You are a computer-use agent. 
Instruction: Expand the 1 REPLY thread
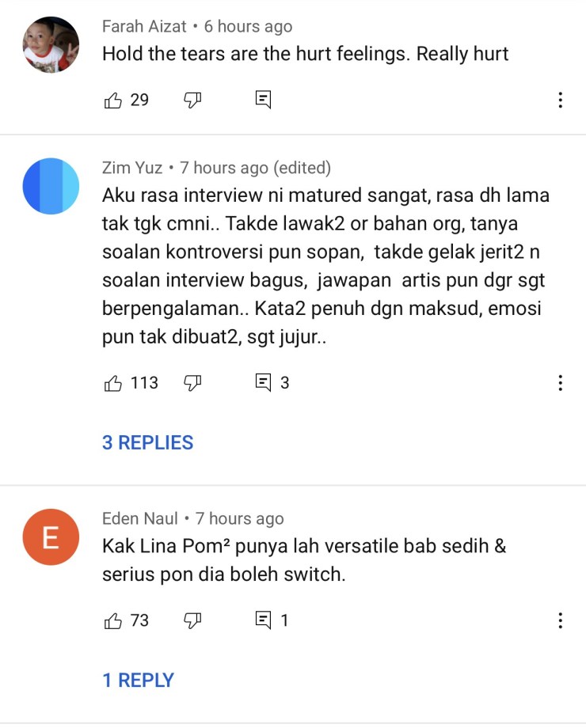click(x=138, y=681)
